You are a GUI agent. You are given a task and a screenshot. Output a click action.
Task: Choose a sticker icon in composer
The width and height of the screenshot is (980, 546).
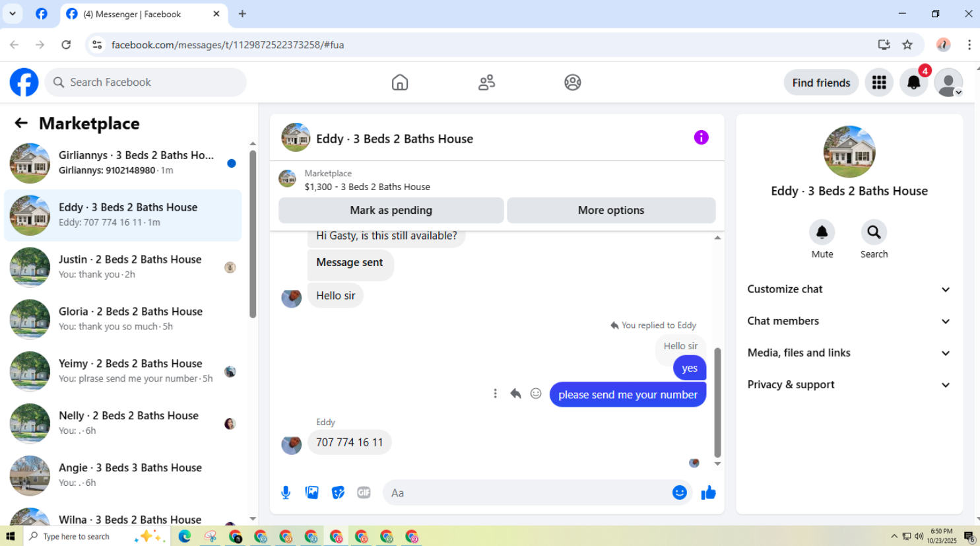tap(338, 493)
